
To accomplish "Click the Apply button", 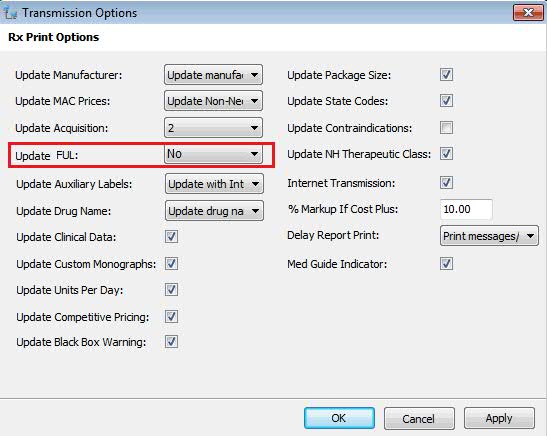I will pos(499,418).
